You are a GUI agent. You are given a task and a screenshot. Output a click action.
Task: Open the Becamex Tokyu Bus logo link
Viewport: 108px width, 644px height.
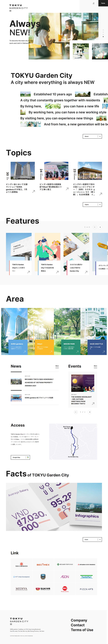click(65, 564)
